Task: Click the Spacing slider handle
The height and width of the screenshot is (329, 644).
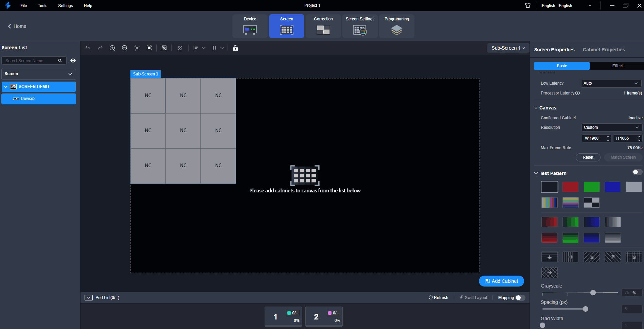Action: click(586, 309)
